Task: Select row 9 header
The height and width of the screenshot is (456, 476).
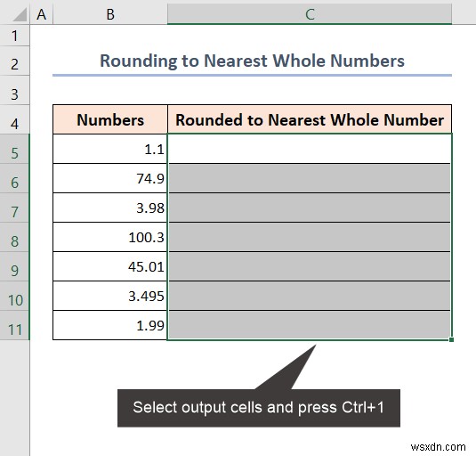Action: (14, 266)
